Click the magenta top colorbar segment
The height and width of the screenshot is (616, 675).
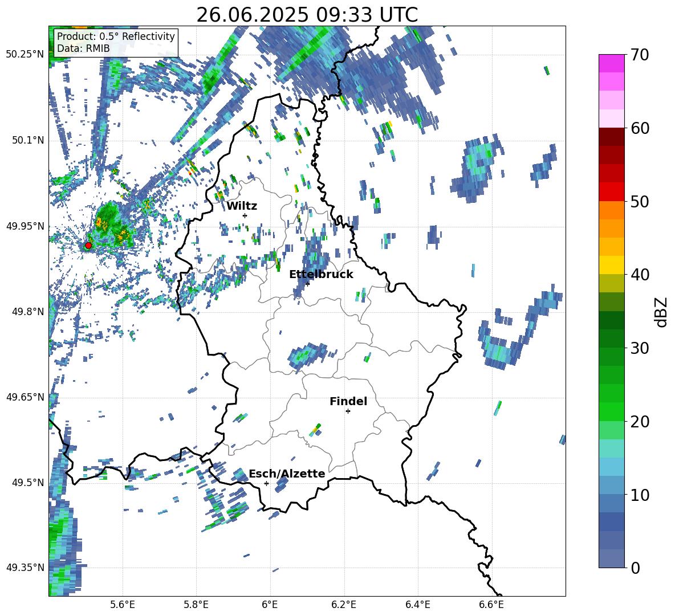tap(611, 63)
